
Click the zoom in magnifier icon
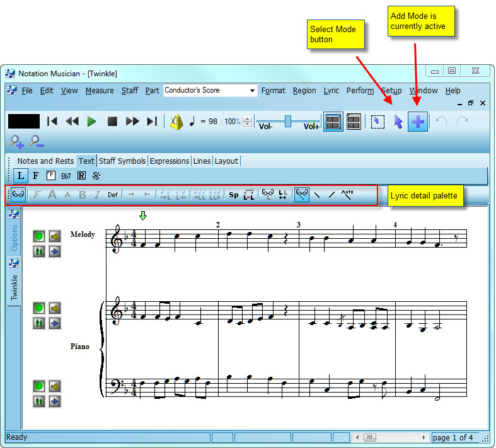pos(16,142)
